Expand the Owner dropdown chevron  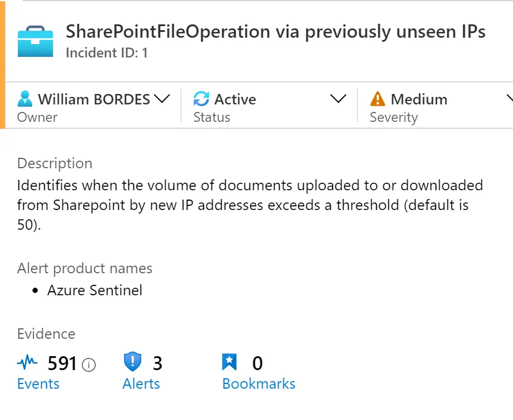[161, 99]
